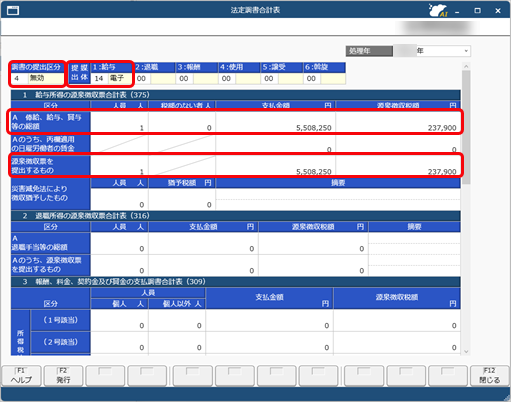This screenshot has height=402, width=511.
Task: Click 237,900 in 源泉徴収票を提出するもの row
Action: pyautogui.click(x=398, y=166)
